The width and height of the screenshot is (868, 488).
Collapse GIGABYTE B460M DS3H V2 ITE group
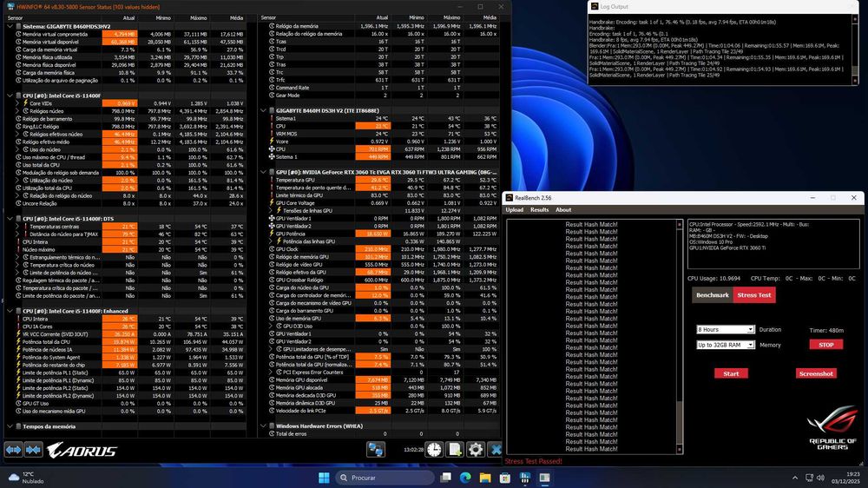click(264, 110)
